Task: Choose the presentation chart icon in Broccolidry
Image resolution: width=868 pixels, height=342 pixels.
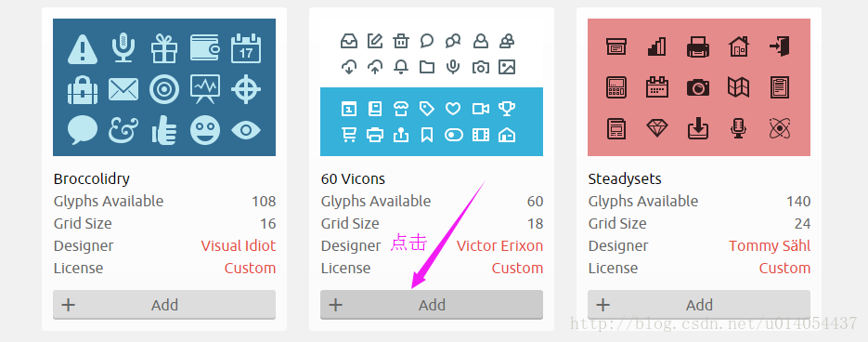Action: 205,89
